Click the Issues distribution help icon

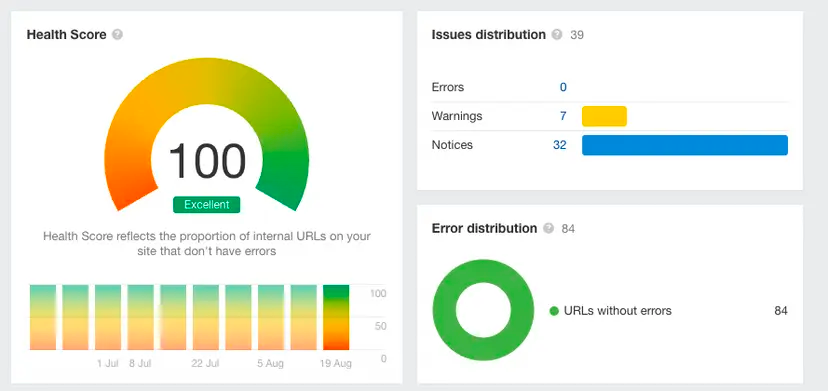point(557,35)
